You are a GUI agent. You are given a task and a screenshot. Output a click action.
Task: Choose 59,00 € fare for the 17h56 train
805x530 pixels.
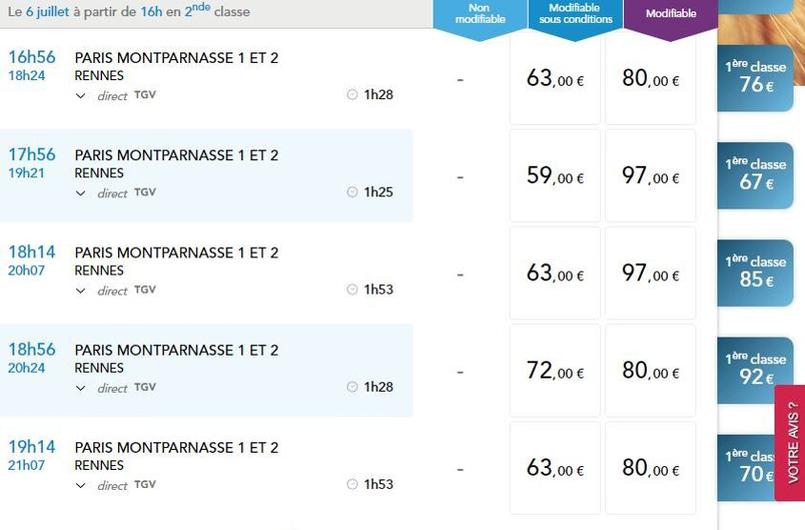[x=555, y=177]
